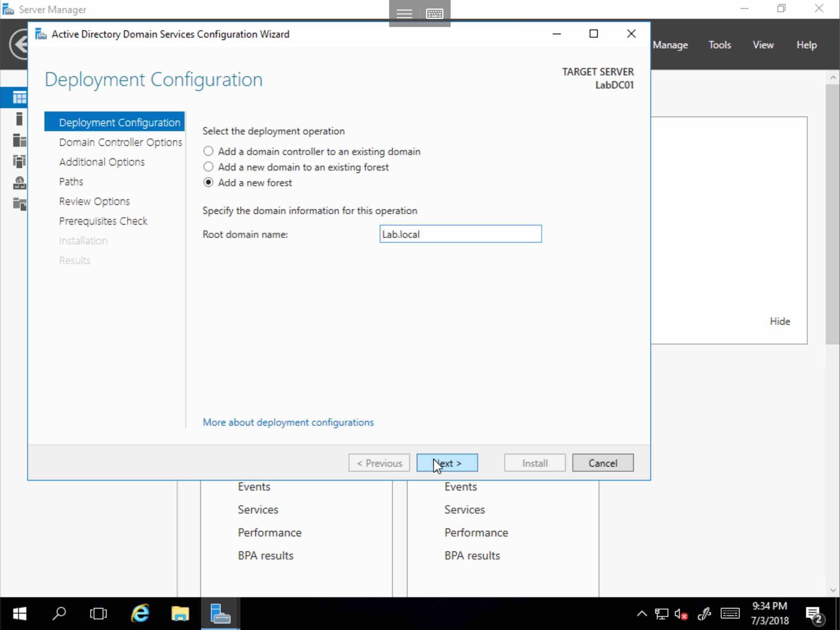Click the Root domain name input field

tap(460, 234)
